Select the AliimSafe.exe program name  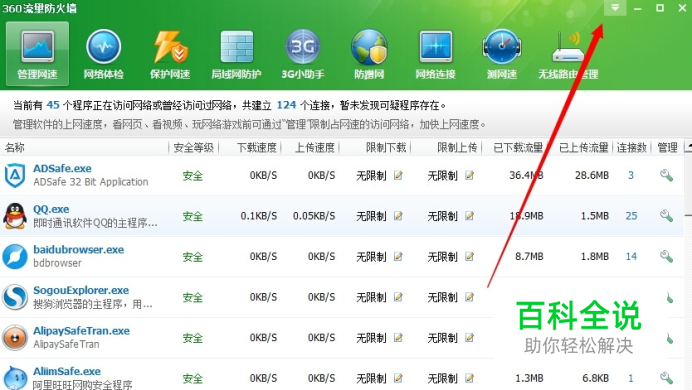click(67, 371)
